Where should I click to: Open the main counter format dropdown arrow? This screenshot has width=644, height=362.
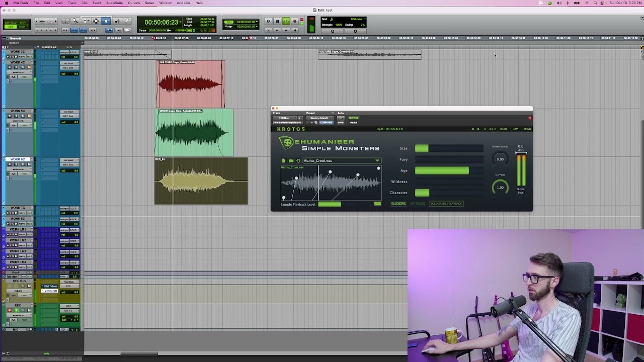180,22
